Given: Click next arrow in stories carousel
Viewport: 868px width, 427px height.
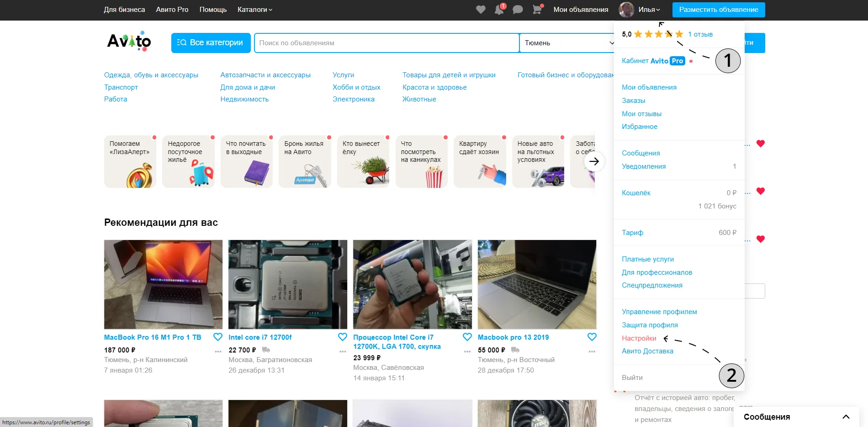Looking at the screenshot, I should [x=594, y=161].
